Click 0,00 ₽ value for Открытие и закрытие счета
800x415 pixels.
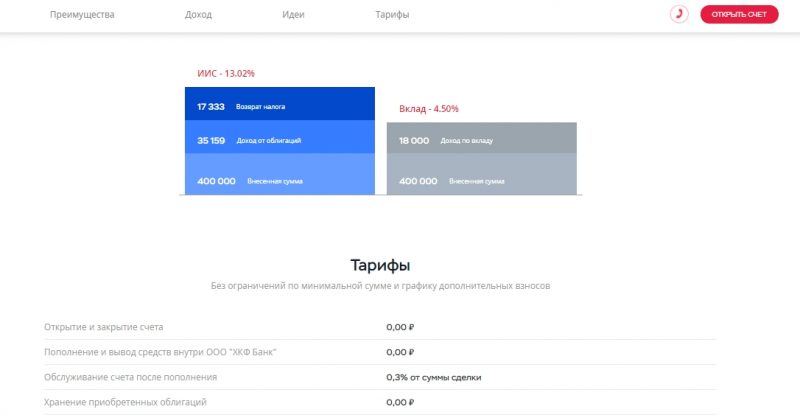[400, 327]
